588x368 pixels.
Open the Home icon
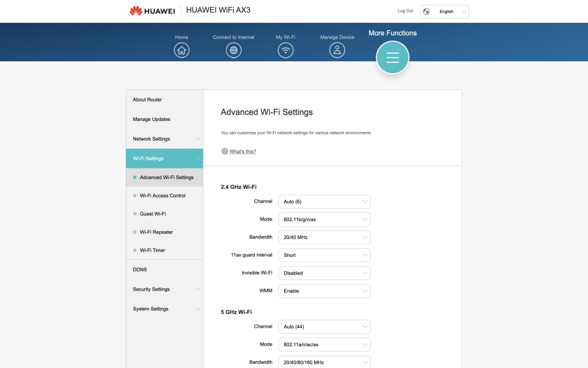coord(181,50)
